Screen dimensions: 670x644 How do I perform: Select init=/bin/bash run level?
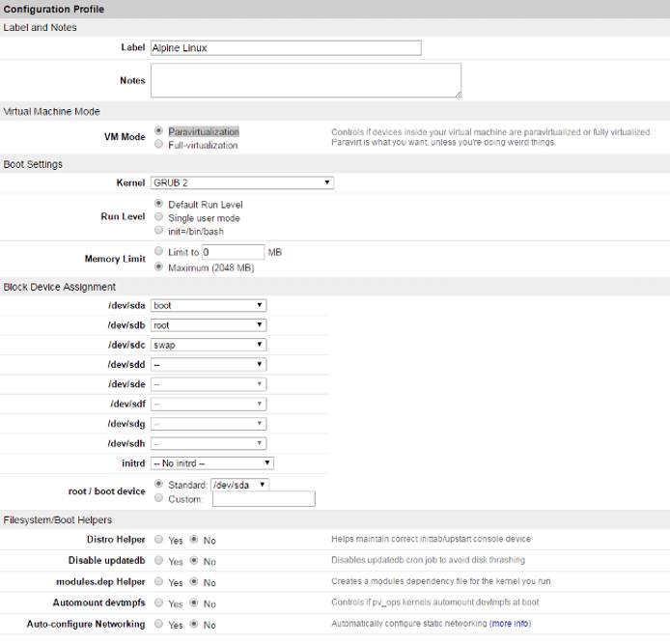(158, 231)
